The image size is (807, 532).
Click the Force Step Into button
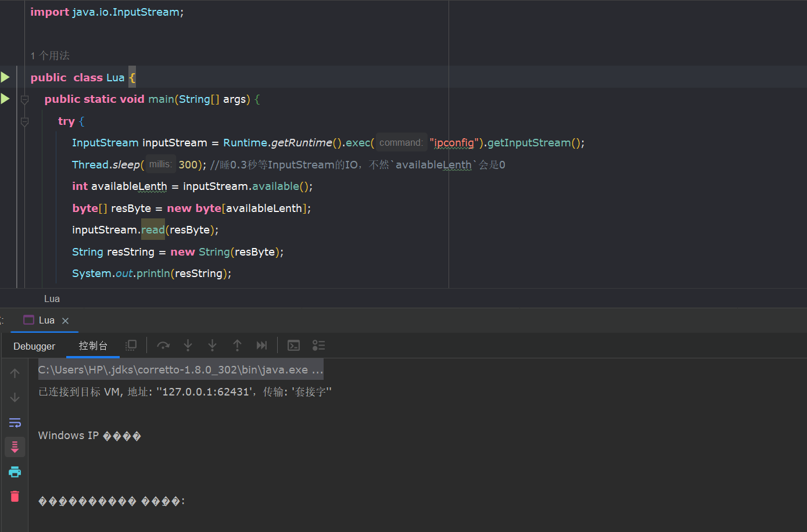[x=213, y=346]
